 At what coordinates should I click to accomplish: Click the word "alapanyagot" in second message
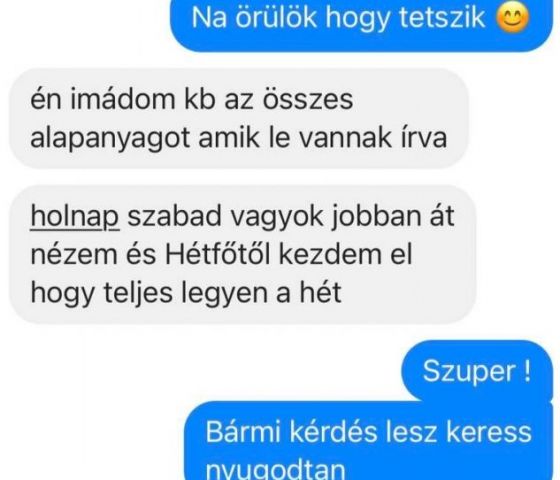pos(110,139)
